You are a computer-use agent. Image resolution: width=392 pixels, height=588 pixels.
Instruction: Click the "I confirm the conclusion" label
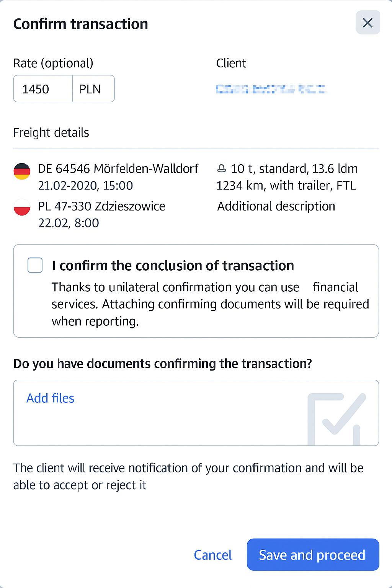pyautogui.click(x=173, y=266)
